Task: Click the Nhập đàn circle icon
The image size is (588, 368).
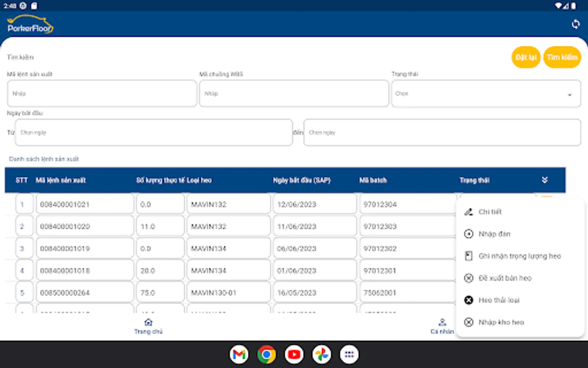Action: point(468,234)
